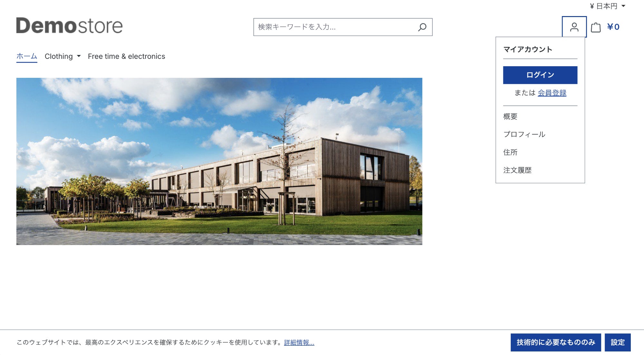The height and width of the screenshot is (355, 644).
Task: Open Free time & electronics category
Action: [x=126, y=56]
